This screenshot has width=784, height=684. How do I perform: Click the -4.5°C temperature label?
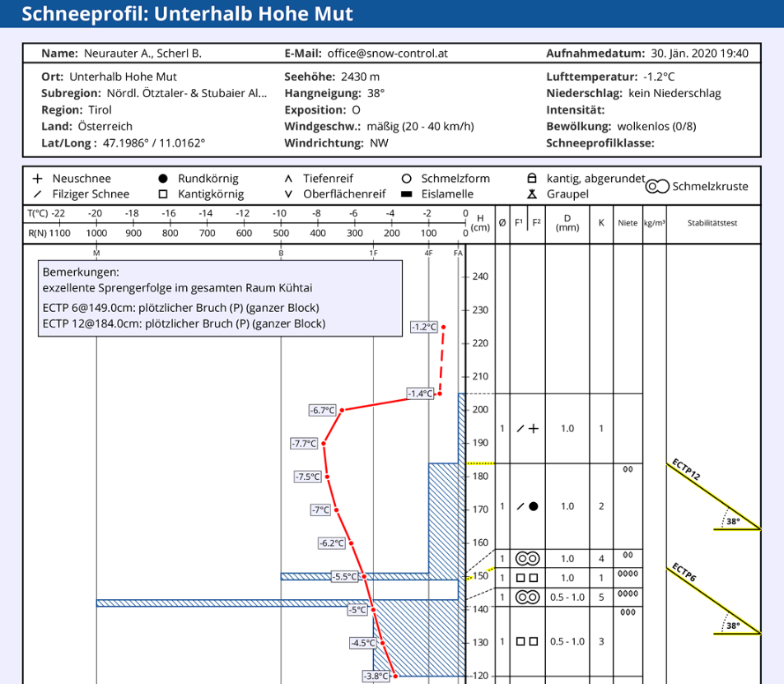pos(363,643)
